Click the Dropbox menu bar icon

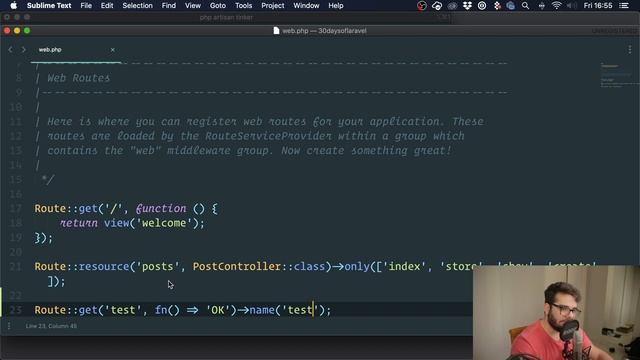467,6
